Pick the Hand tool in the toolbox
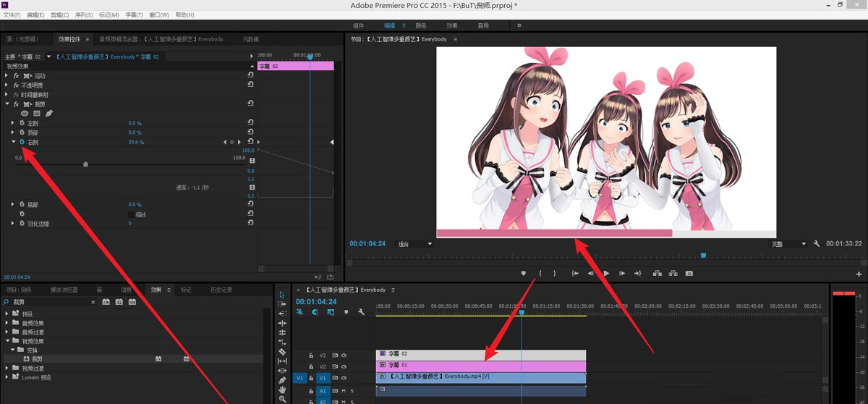 [282, 390]
